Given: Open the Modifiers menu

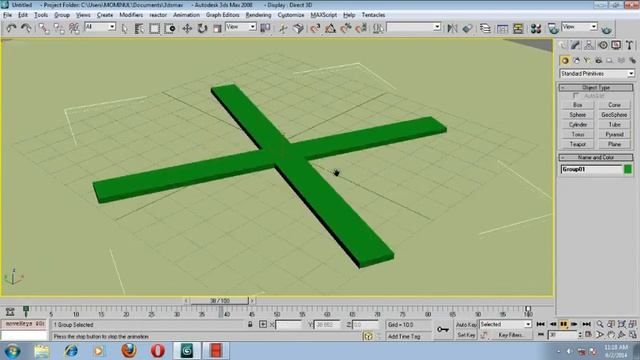Looking at the screenshot, I should coord(131,15).
